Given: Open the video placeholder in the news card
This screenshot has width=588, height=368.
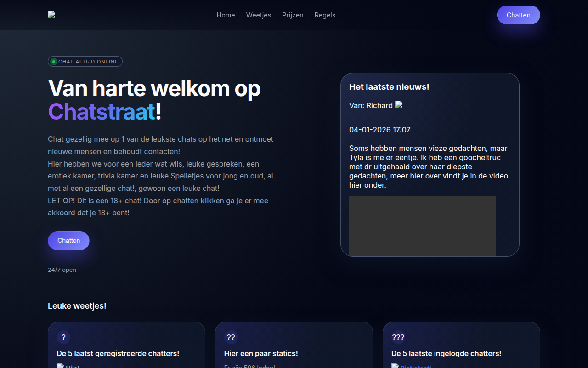Looking at the screenshot, I should tap(423, 226).
